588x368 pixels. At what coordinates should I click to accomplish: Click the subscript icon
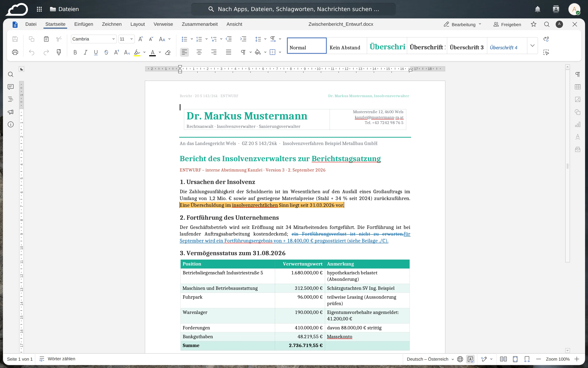tap(127, 52)
